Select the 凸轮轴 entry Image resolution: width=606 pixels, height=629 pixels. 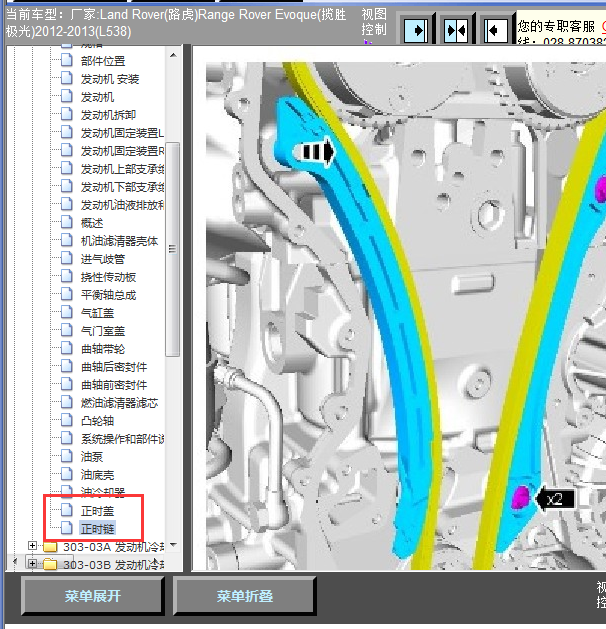click(x=97, y=421)
